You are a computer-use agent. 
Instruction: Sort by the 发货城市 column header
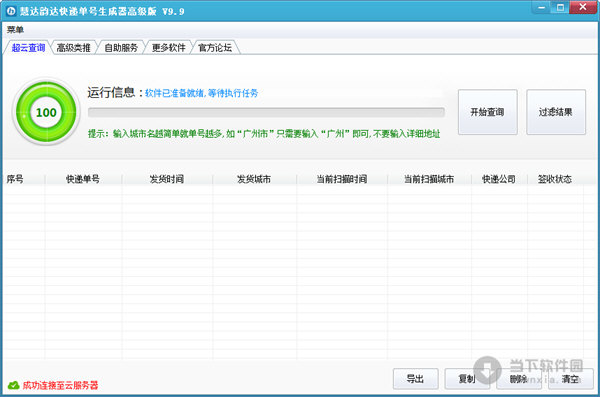click(x=254, y=179)
